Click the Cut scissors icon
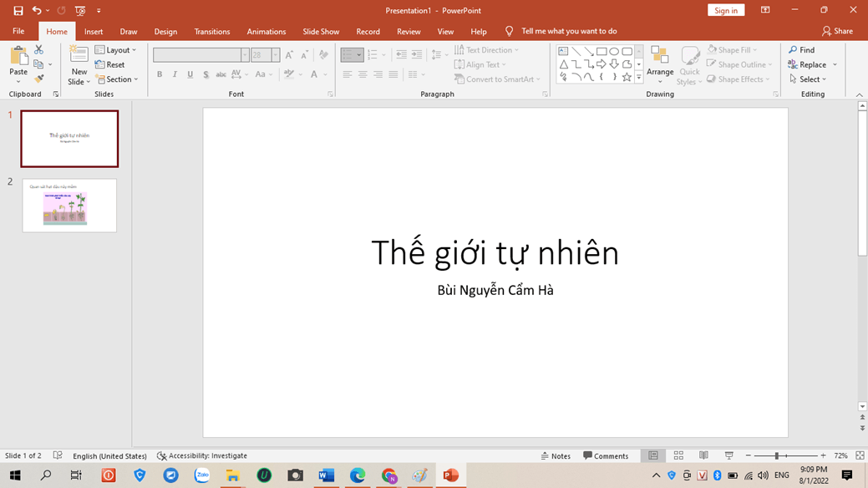Image resolution: width=868 pixels, height=488 pixels. (38, 50)
